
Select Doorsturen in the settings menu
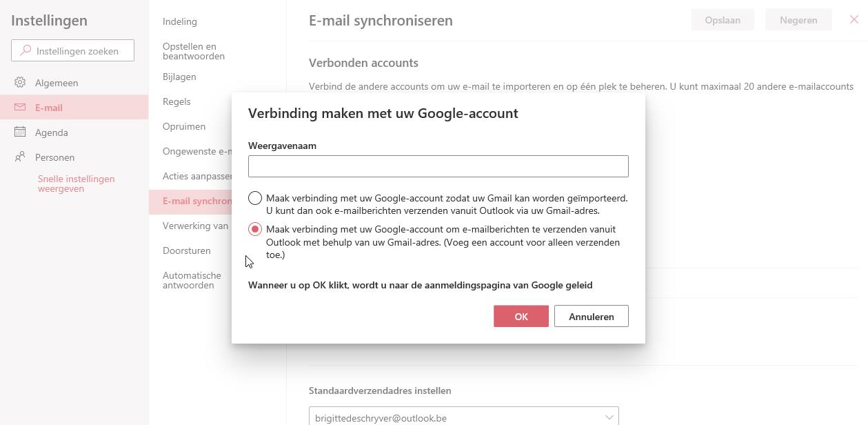(x=187, y=250)
